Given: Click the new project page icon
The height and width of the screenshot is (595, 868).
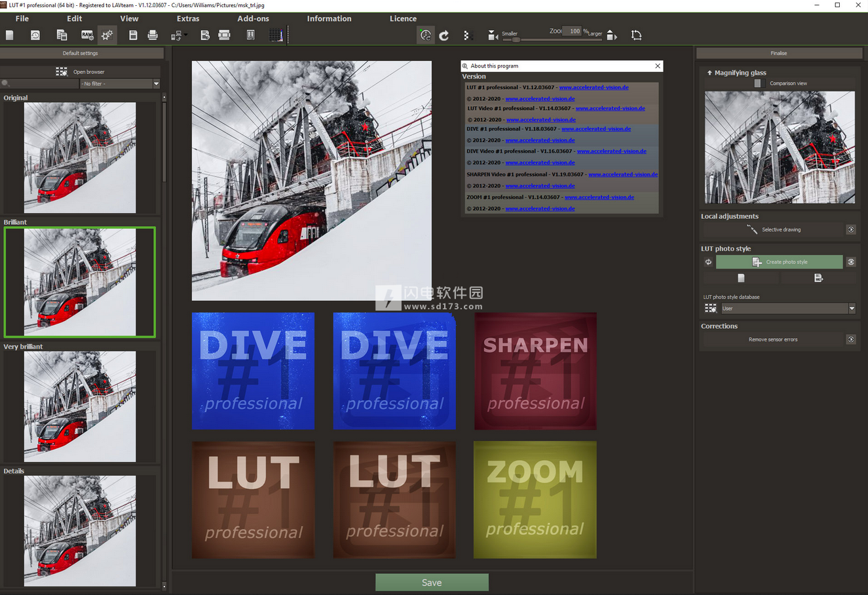Looking at the screenshot, I should (x=10, y=35).
